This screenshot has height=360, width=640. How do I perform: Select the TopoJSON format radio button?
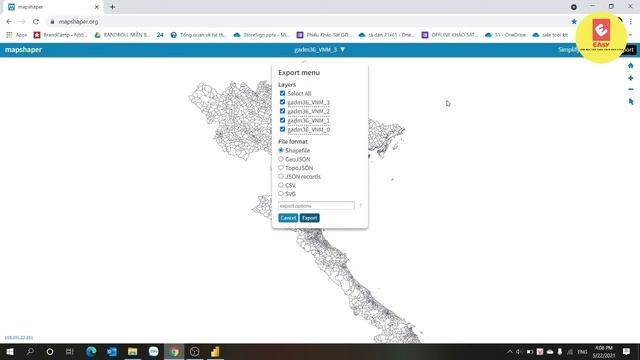pos(281,168)
